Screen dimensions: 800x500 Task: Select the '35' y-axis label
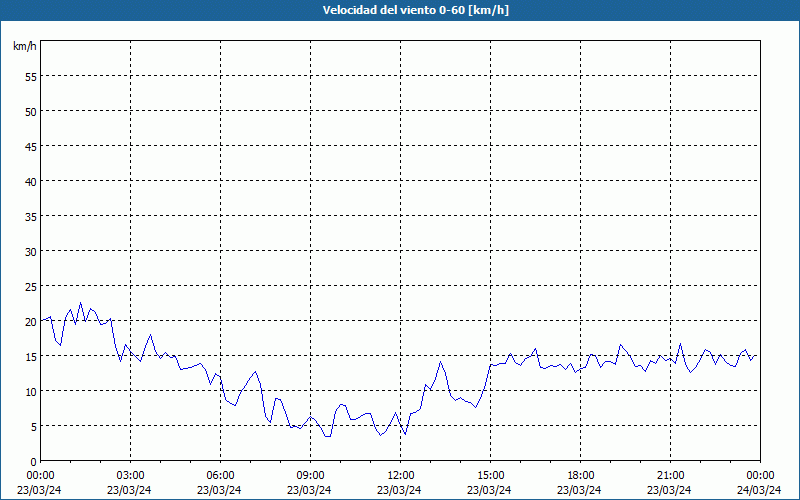tap(31, 216)
